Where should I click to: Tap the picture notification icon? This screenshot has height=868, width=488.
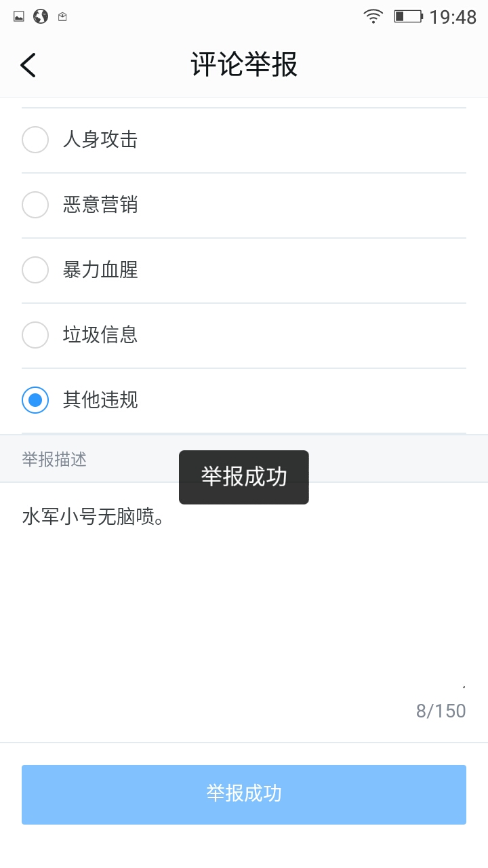point(19,16)
